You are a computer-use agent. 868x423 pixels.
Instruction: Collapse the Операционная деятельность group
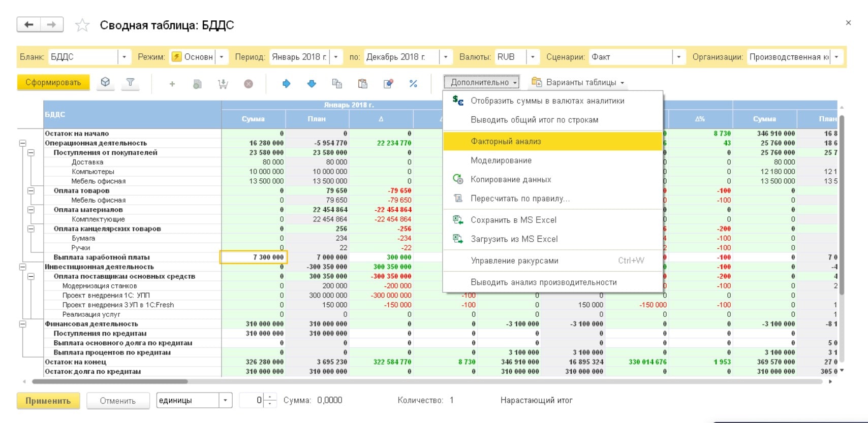point(22,143)
